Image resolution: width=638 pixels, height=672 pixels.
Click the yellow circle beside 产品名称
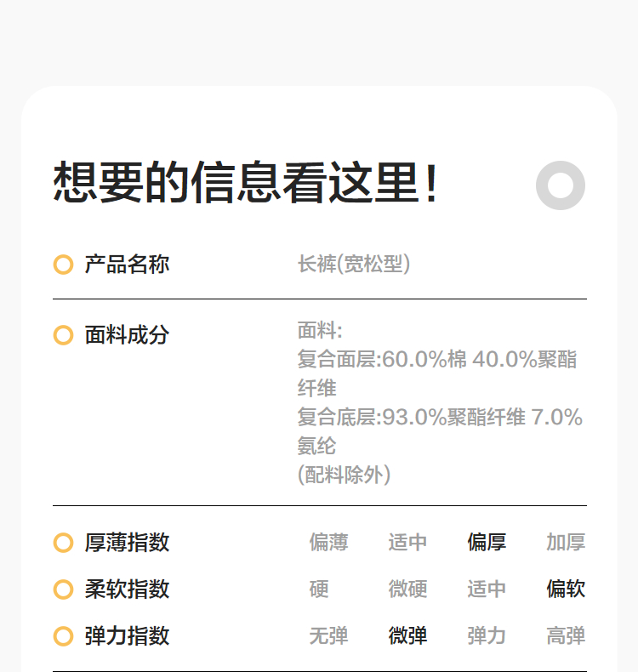[63, 265]
